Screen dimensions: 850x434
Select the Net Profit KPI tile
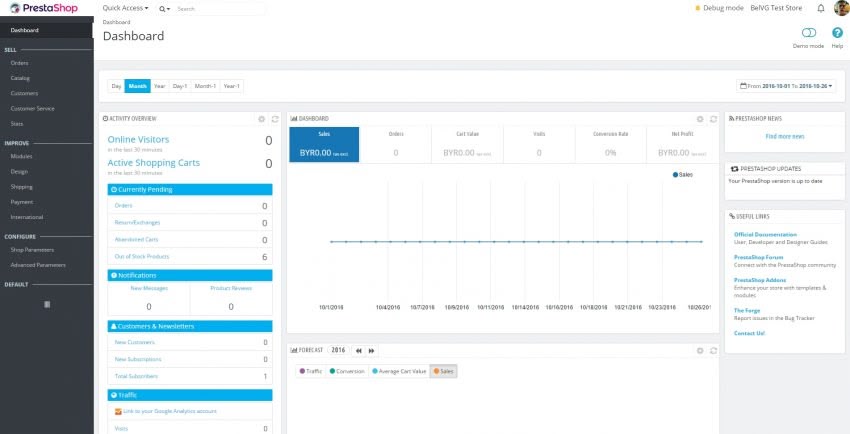tap(682, 145)
